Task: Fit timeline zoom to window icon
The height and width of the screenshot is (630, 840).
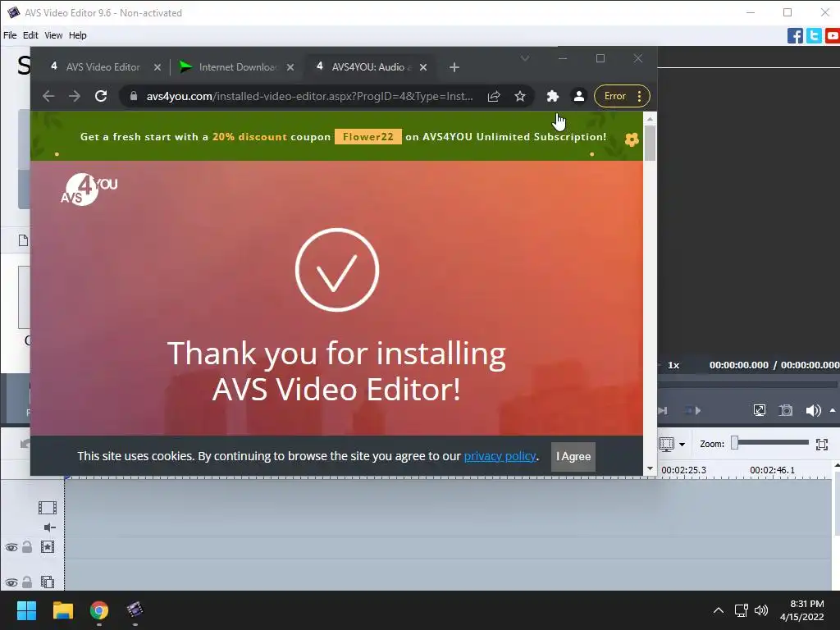Action: click(x=822, y=444)
